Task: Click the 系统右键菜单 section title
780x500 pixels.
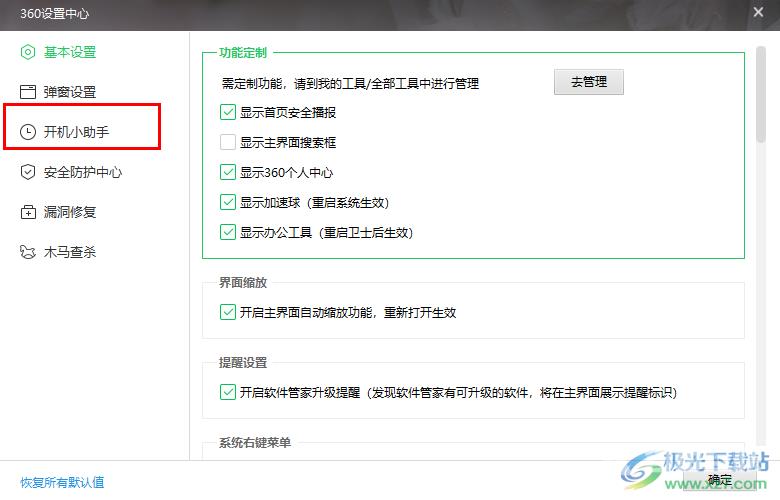Action: pos(255,442)
